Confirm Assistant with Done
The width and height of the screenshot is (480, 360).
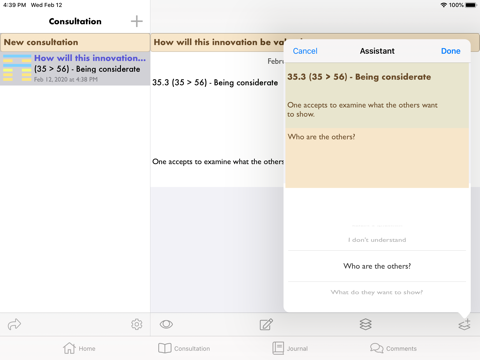(x=451, y=51)
